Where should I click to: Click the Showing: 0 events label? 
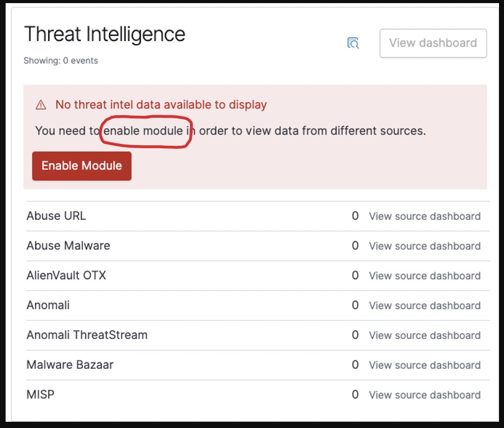click(x=60, y=60)
